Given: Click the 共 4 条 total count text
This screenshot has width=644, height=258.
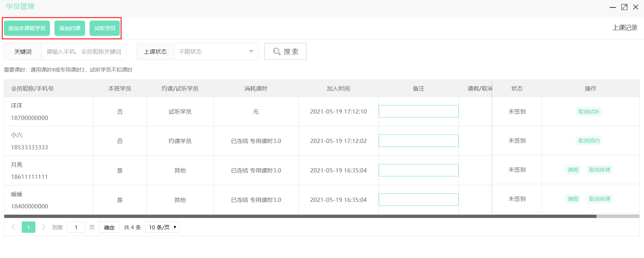Looking at the screenshot, I should coord(132,227).
